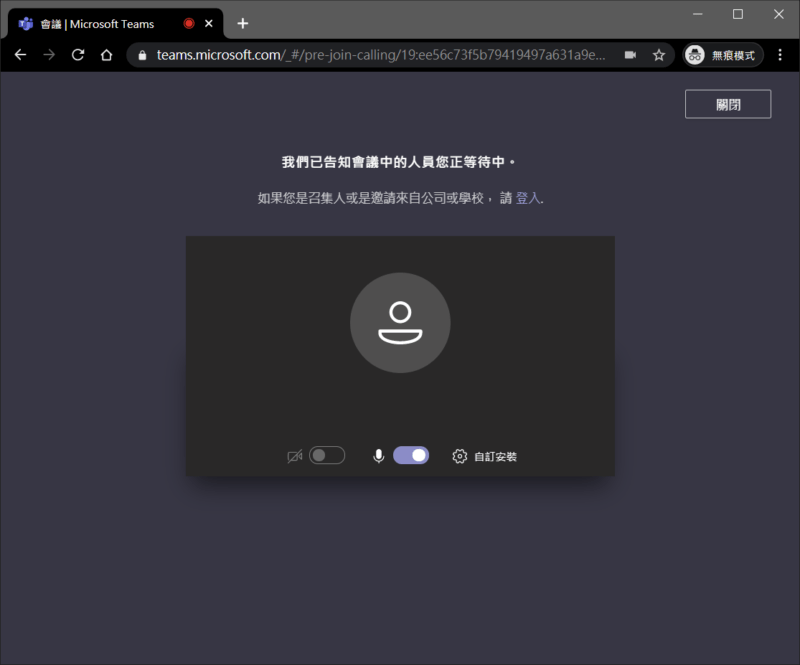Viewport: 800px width, 665px height.
Task: Click the 登入 sign-in link
Action: tap(527, 198)
